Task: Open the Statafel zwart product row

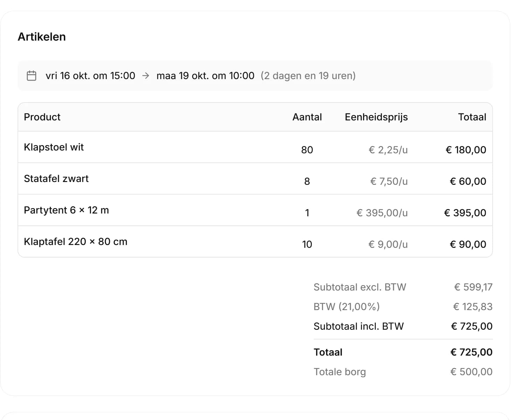Action: coord(255,179)
